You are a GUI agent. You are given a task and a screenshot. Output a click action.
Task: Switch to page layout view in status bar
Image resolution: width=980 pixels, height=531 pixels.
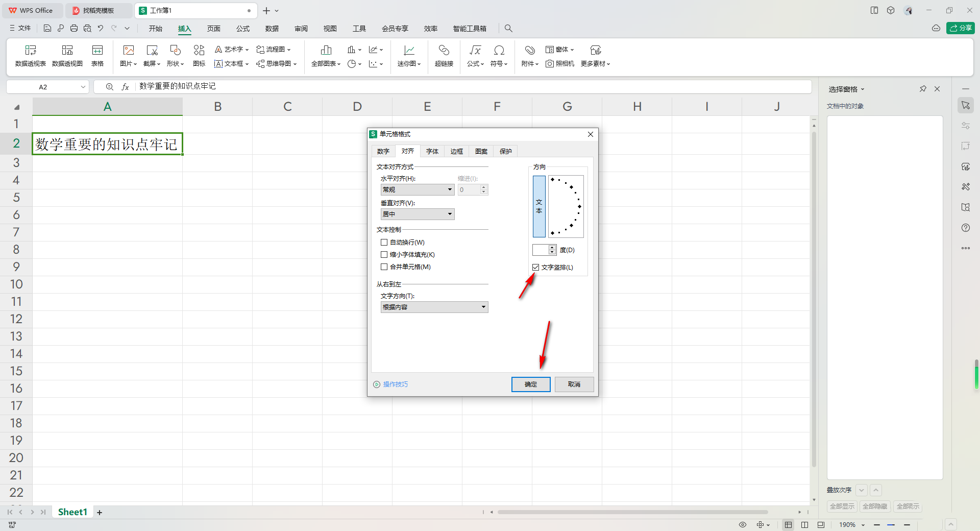click(x=804, y=525)
